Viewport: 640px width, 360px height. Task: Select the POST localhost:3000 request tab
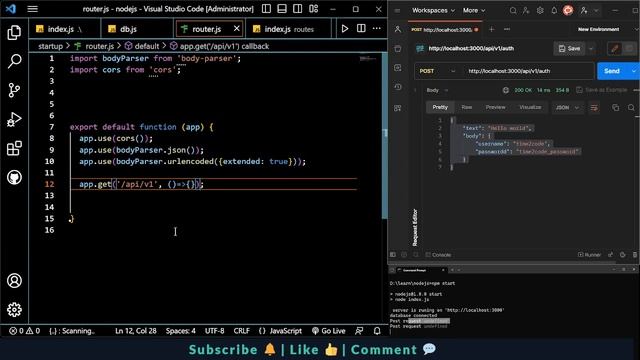pos(445,29)
